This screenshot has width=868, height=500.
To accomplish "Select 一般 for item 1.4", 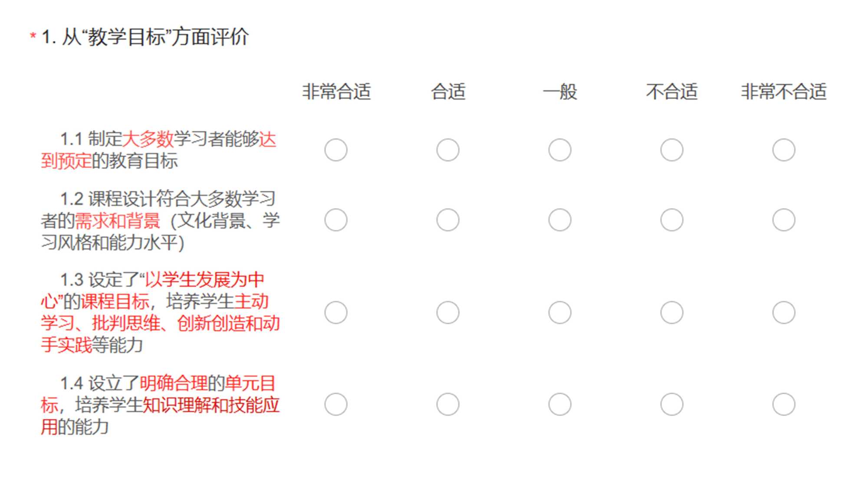I will point(560,404).
